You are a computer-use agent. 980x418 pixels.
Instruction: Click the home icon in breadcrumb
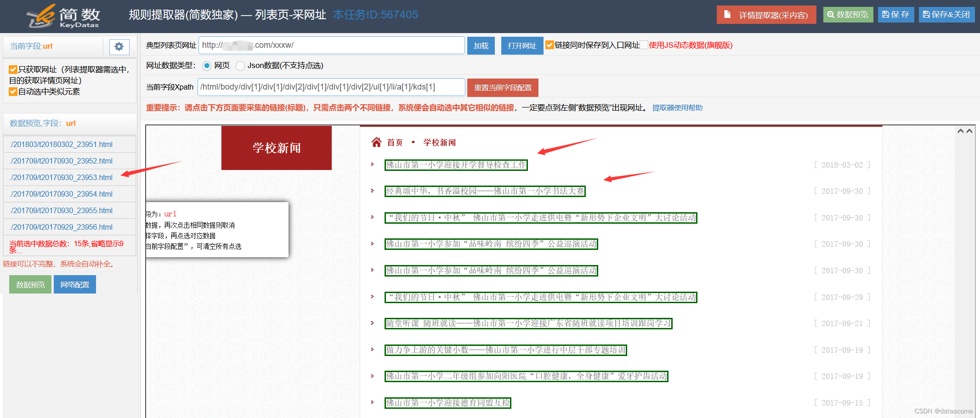(376, 142)
